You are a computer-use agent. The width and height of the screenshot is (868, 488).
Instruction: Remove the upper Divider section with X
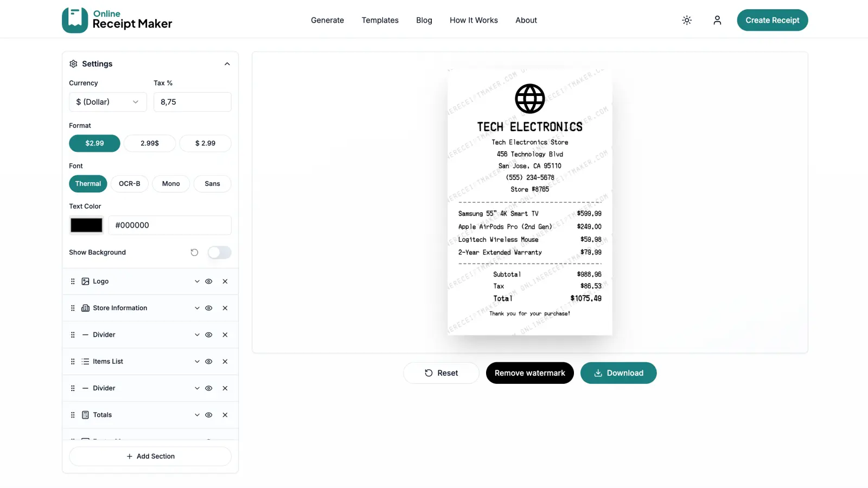coord(225,335)
